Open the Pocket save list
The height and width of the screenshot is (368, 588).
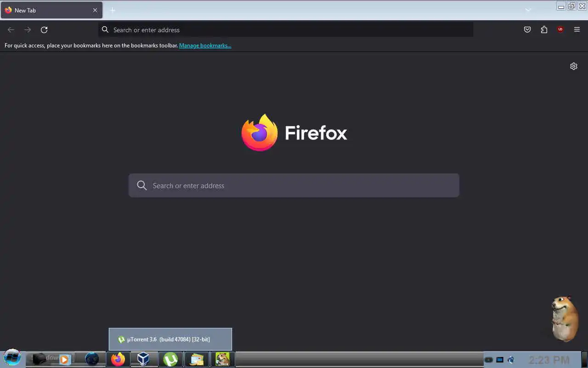(x=527, y=30)
